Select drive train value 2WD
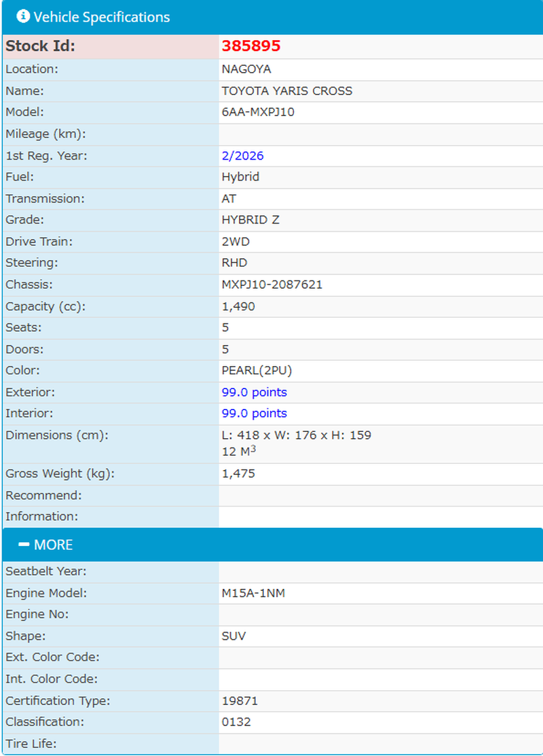The image size is (543, 756). pyautogui.click(x=236, y=242)
